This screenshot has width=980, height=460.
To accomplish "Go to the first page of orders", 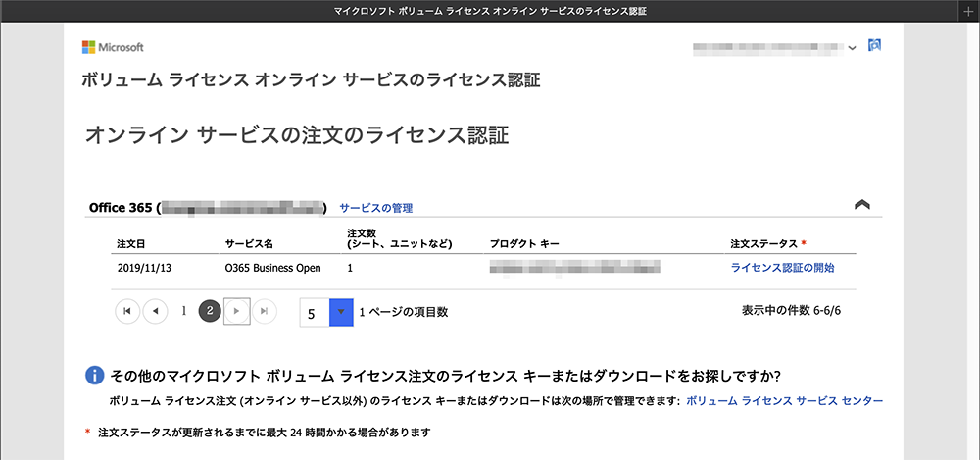I will pos(127,312).
